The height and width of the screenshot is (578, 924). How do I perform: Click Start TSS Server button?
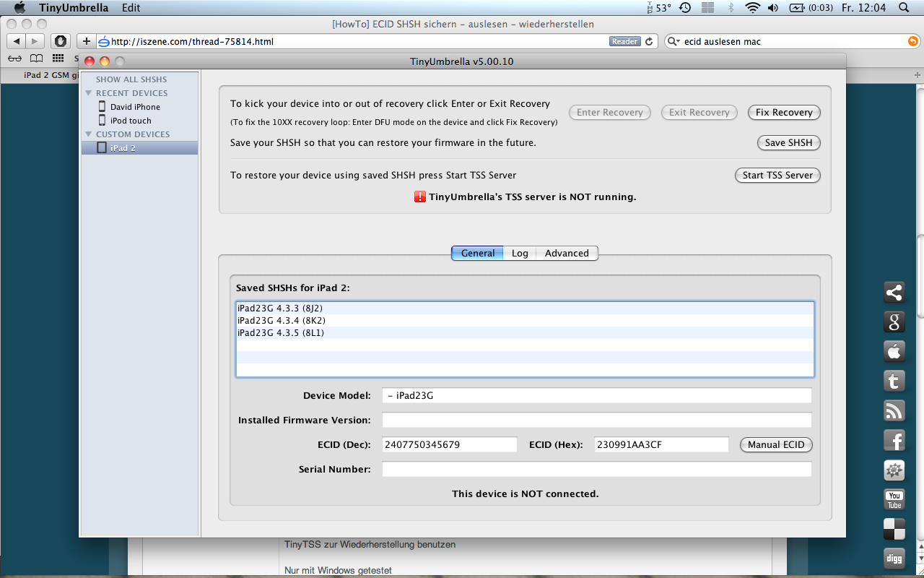(777, 176)
